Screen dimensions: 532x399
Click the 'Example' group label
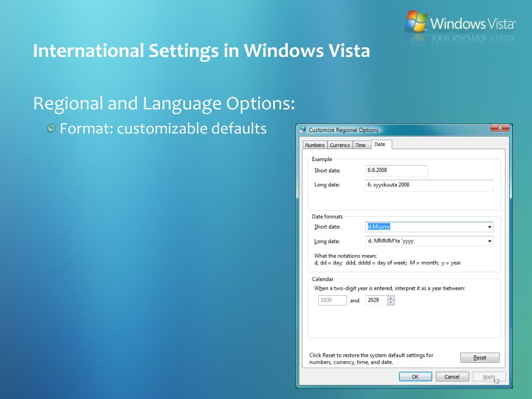322,159
